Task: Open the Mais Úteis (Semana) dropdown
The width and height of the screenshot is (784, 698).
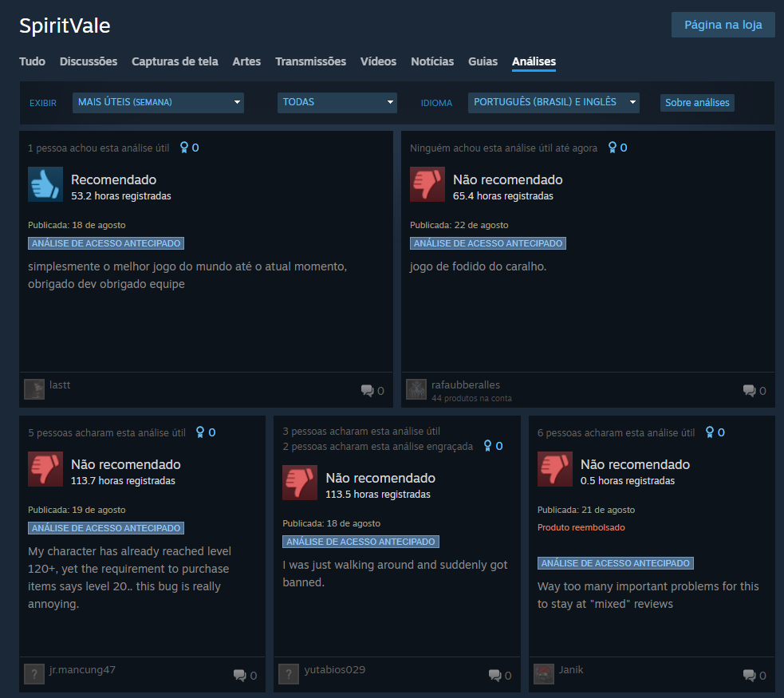Action: 158,102
